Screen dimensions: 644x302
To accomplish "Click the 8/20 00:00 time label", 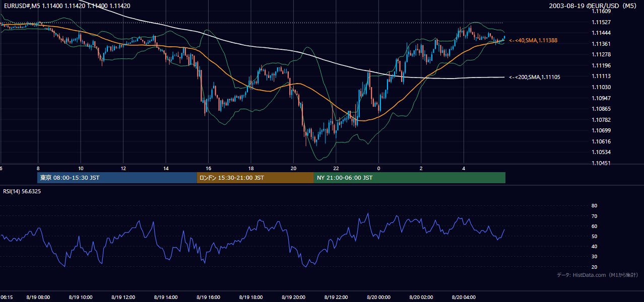I will click(379, 297).
